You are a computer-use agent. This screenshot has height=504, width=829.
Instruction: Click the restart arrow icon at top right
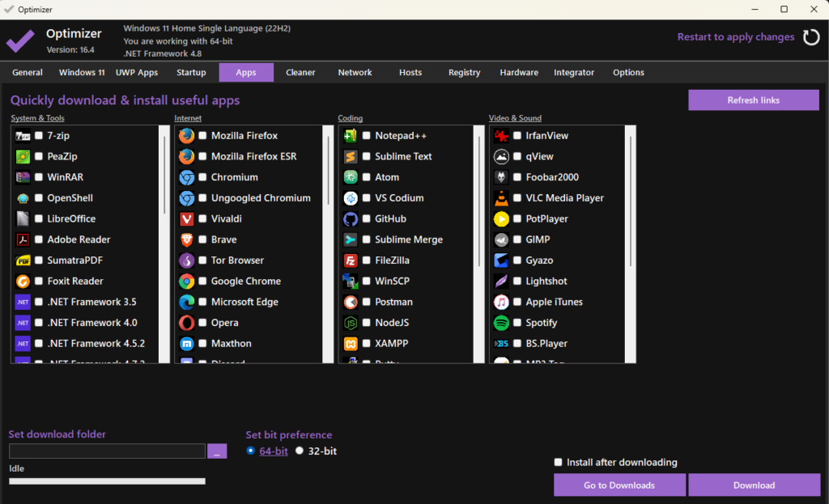point(810,37)
